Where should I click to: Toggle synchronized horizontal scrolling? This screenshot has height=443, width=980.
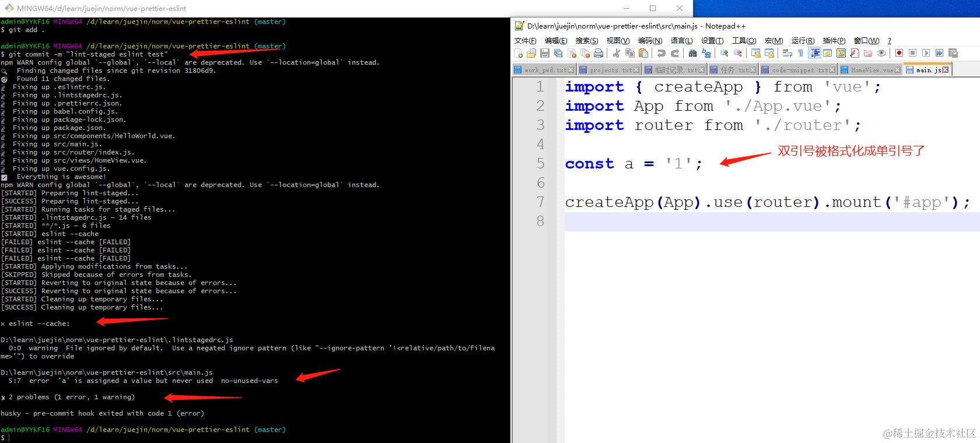tap(769, 53)
